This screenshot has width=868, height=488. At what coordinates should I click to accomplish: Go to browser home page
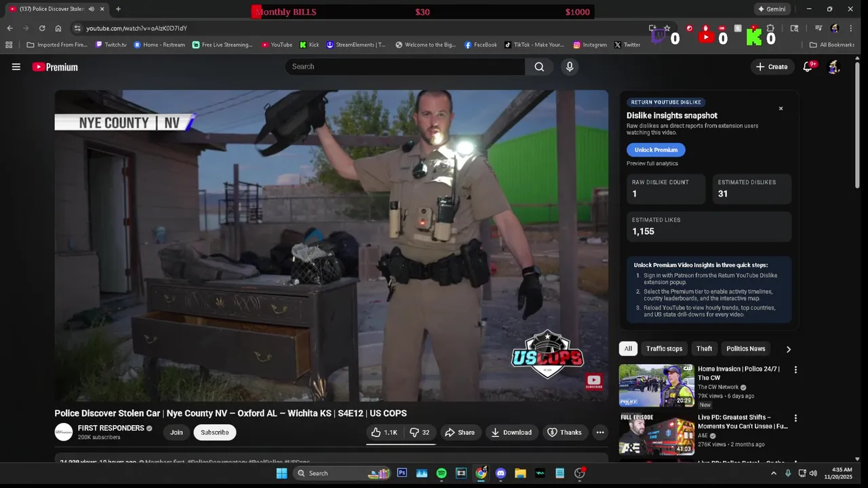click(58, 28)
